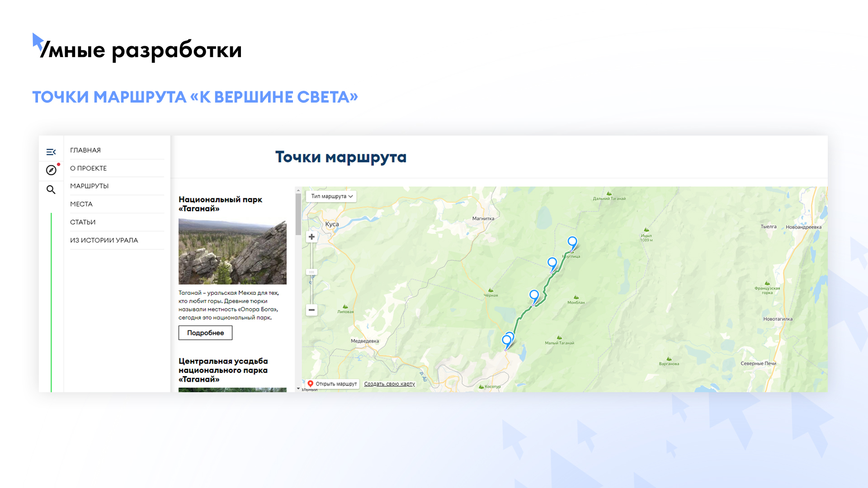Click Открыть маршрут button on map
The image size is (868, 488).
(332, 384)
